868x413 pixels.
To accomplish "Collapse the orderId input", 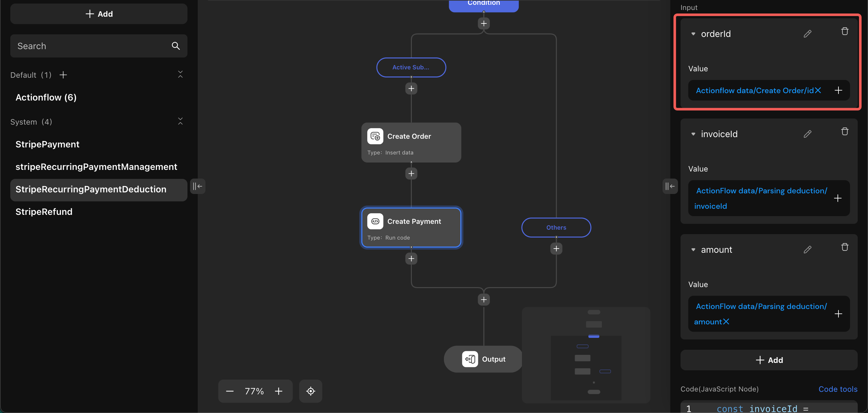I will click(x=693, y=34).
